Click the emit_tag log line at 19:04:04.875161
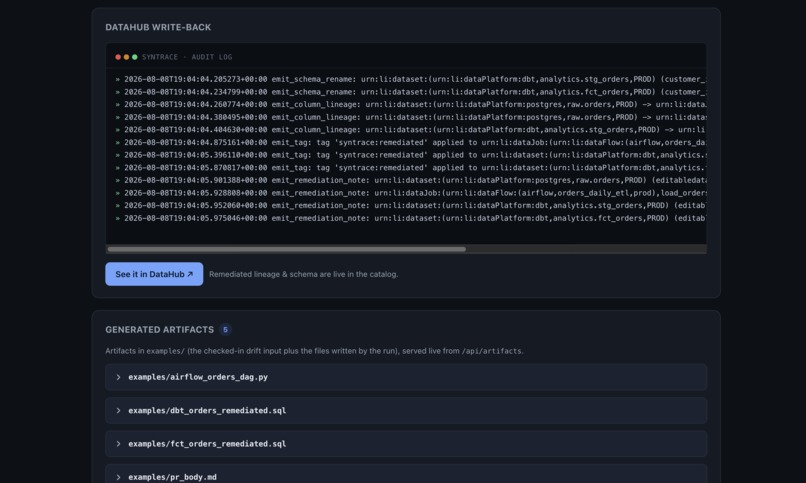The height and width of the screenshot is (483, 806). point(411,142)
